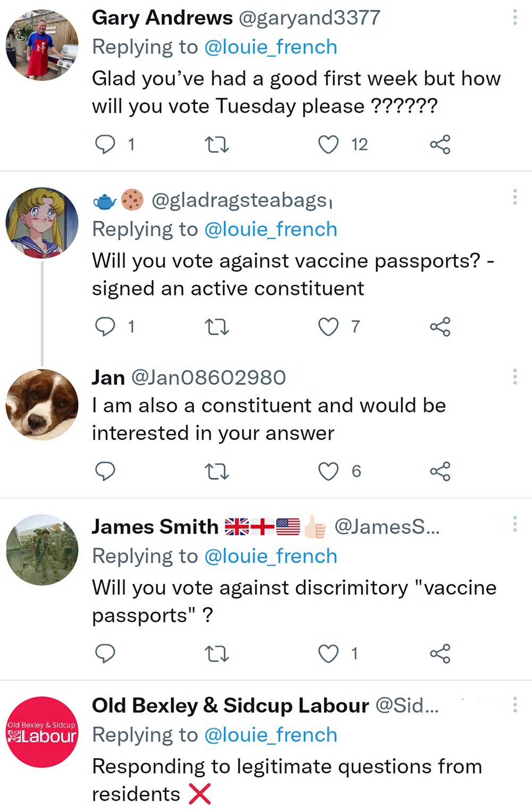532x809 pixels.
Task: Like the @gladragsteabags tweet
Action: pos(328,326)
